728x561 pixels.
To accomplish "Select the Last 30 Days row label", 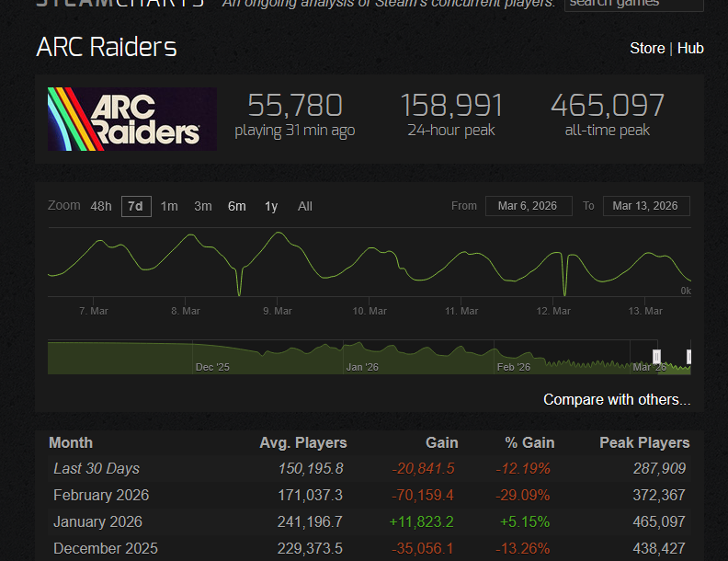I will pos(97,469).
